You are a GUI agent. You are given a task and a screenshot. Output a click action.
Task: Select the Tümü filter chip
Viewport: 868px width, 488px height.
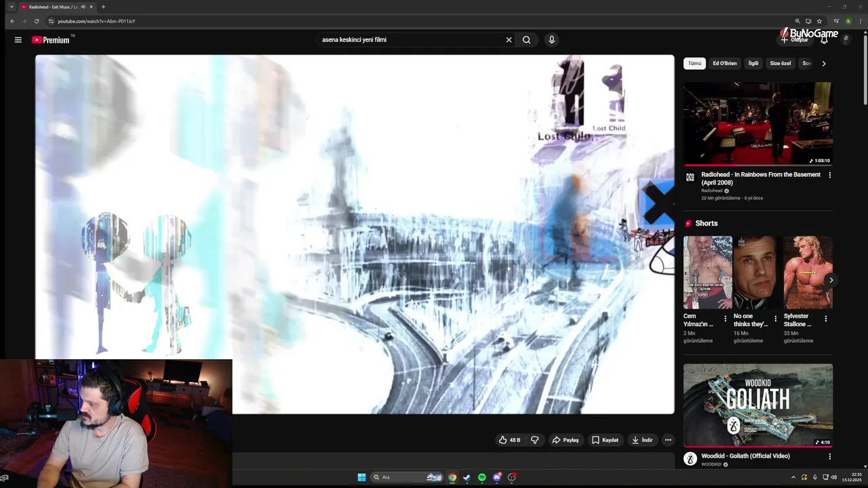coord(694,64)
